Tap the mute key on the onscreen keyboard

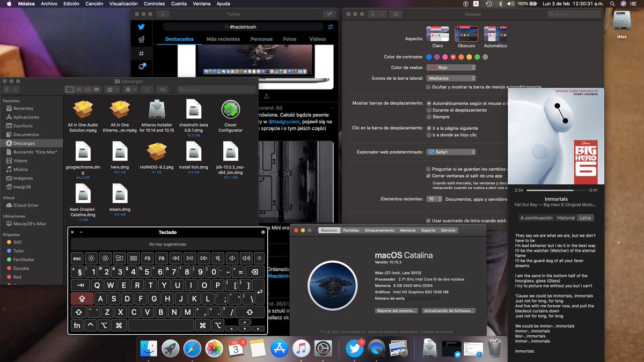tap(217, 258)
